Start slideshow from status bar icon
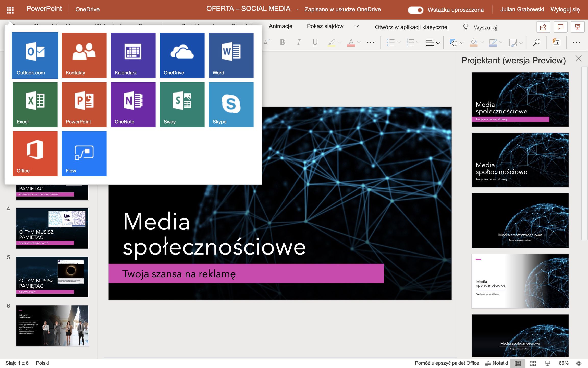This screenshot has width=588, height=368. point(547,363)
